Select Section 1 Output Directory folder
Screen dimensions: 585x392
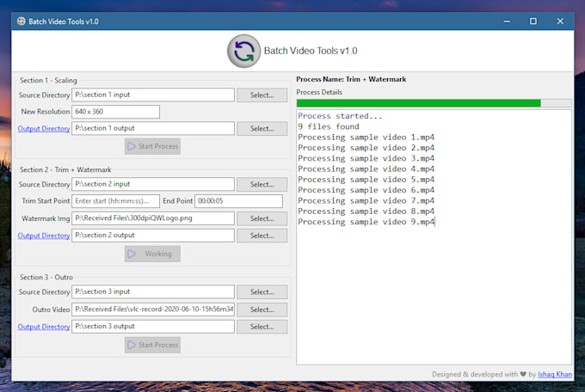click(262, 129)
